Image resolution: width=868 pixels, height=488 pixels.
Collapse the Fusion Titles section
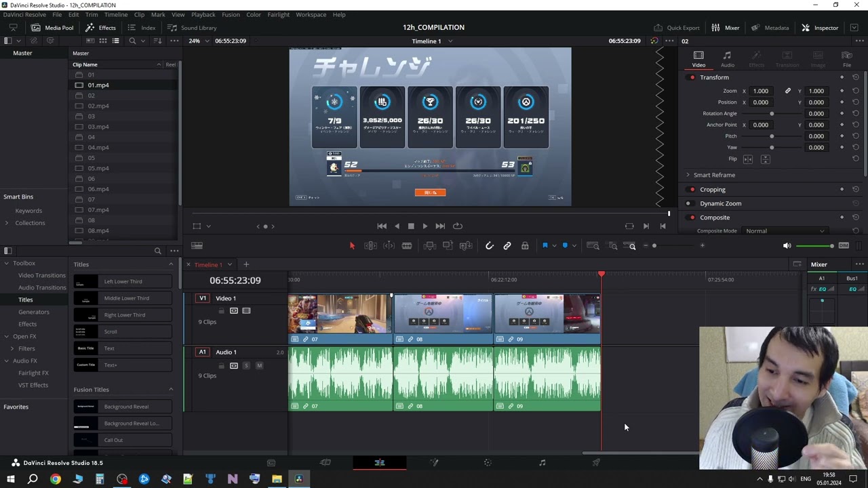coord(171,390)
